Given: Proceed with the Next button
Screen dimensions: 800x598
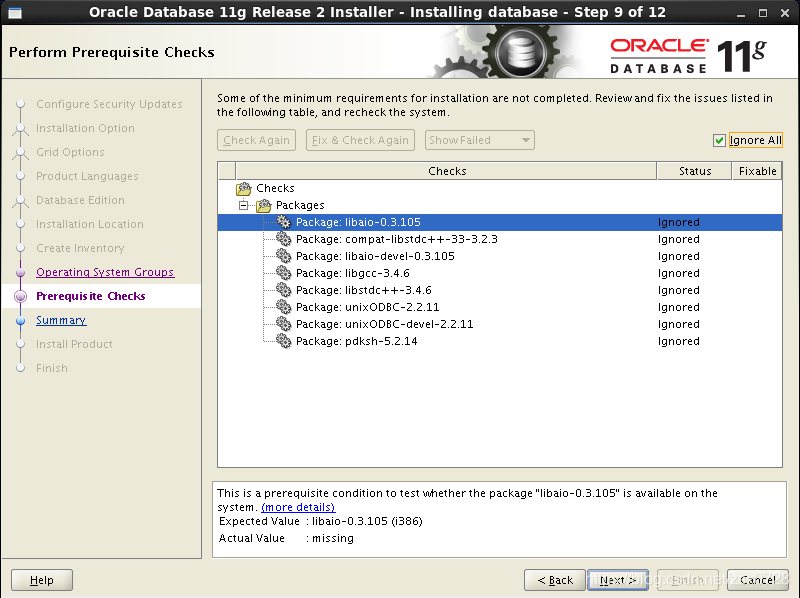Looking at the screenshot, I should pyautogui.click(x=618, y=580).
